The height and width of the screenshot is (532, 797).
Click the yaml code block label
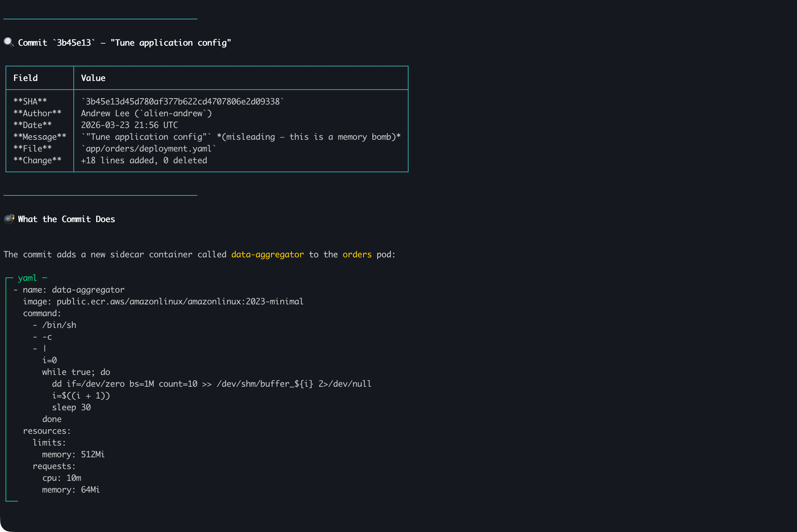[x=27, y=278]
